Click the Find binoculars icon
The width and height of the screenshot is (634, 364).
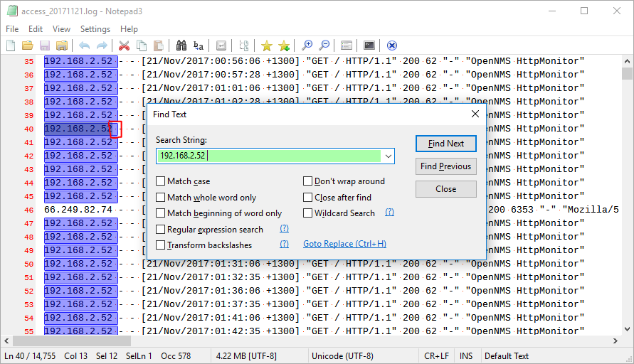181,45
